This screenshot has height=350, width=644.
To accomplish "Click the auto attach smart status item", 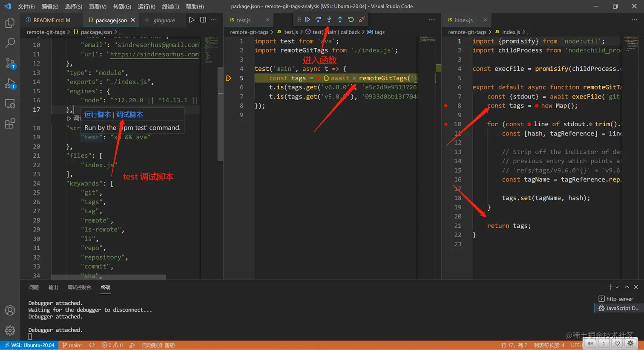I will pos(158,345).
